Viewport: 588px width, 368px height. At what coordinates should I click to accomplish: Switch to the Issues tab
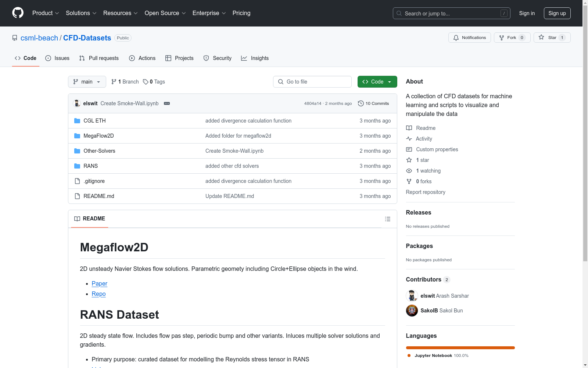pyautogui.click(x=57, y=58)
